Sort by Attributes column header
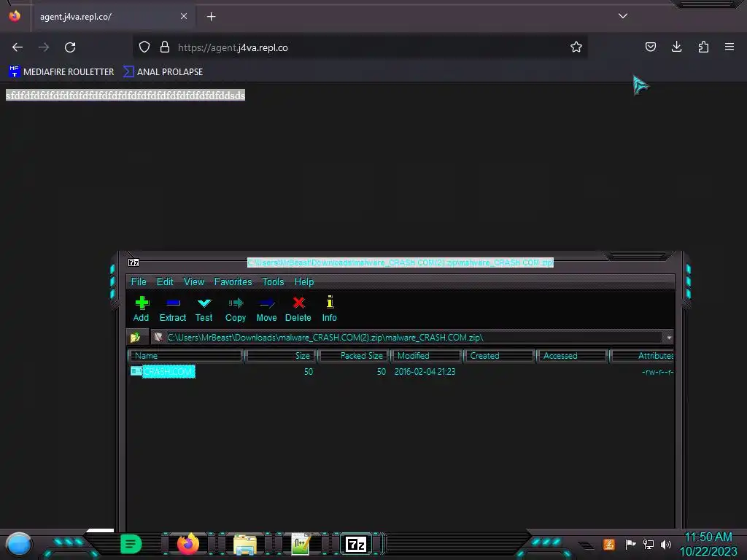747x560 pixels. [642, 356]
